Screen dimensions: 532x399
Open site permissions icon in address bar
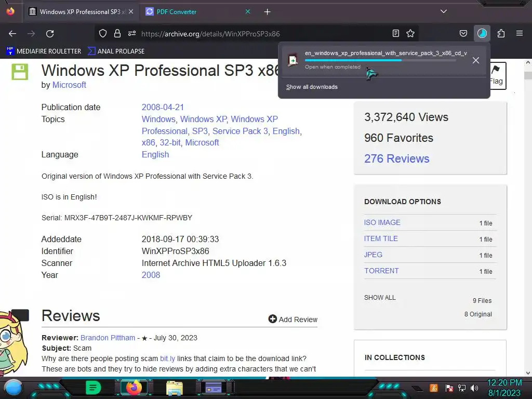132,33
